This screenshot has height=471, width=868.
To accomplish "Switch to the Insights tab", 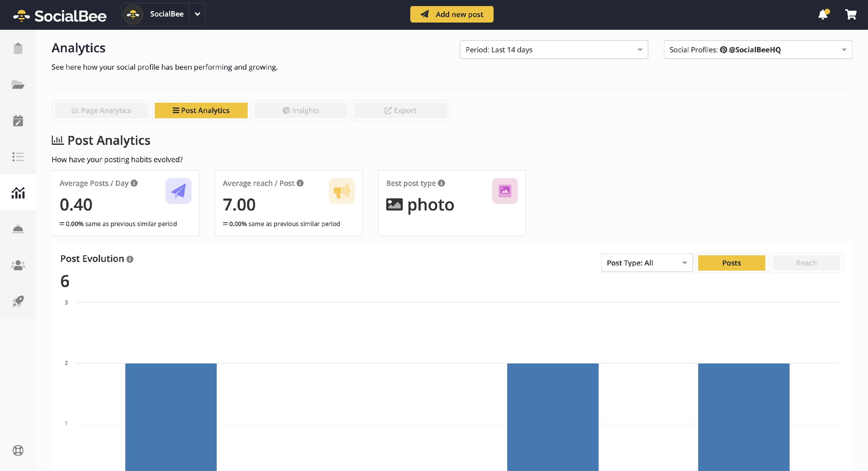I will coord(301,110).
